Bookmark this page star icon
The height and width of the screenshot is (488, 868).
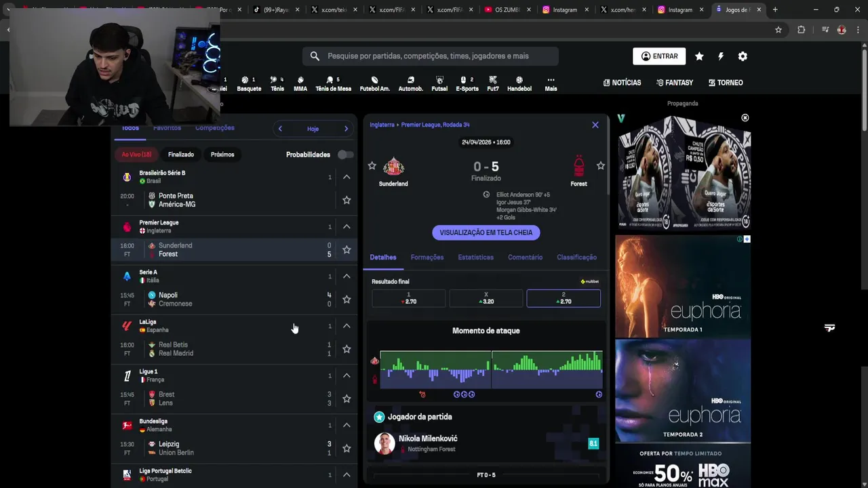tap(778, 30)
